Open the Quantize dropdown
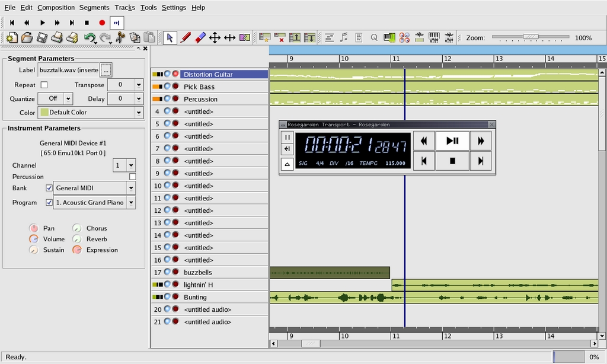Viewport: 607px width, 364px height. point(56,99)
